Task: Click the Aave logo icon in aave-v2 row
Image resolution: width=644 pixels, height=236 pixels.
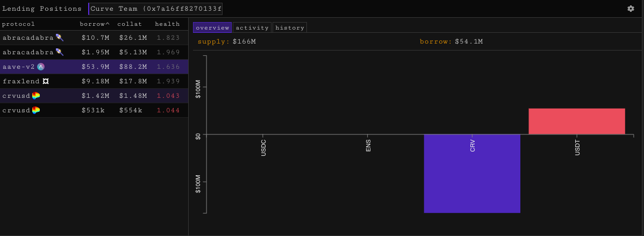Action: [x=41, y=67]
